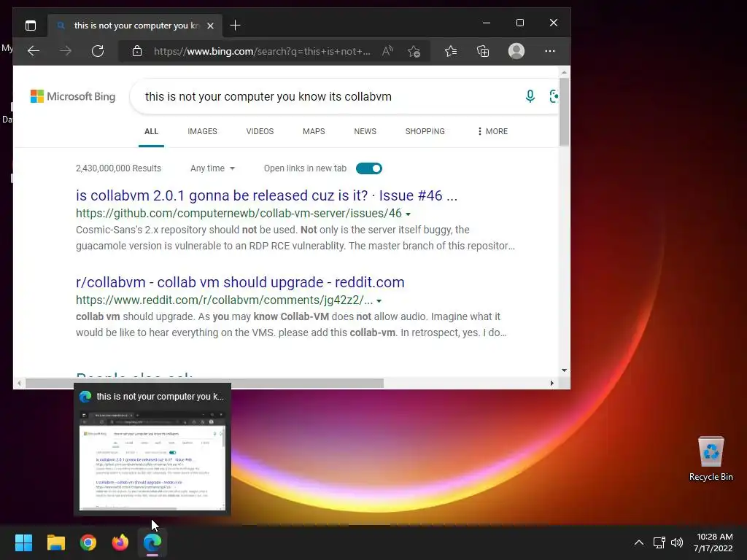Expand reddit.com result URL dropdown arrow
The height and width of the screenshot is (560, 747).
(x=379, y=301)
